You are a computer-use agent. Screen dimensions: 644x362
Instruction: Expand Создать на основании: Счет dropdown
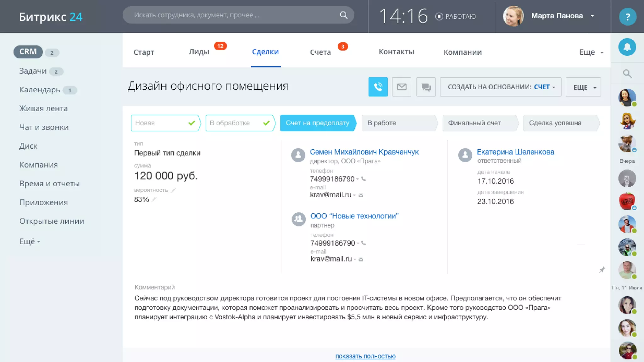(501, 87)
